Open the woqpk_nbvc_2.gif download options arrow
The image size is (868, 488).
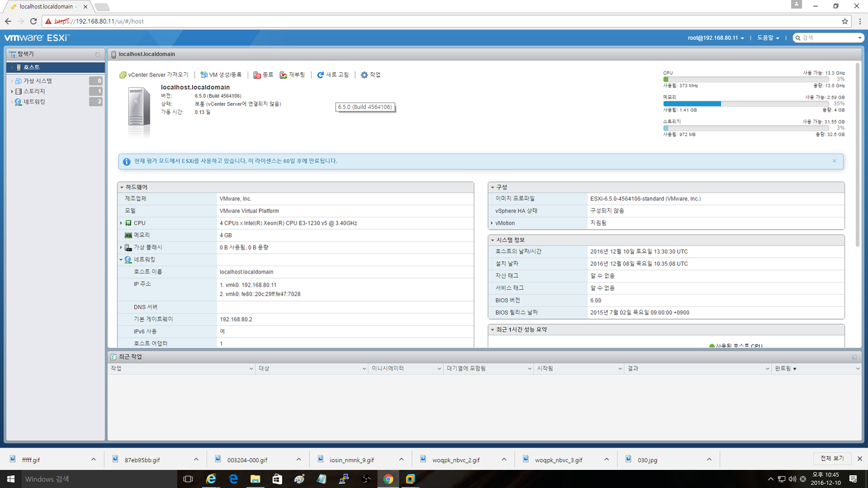[x=504, y=460]
